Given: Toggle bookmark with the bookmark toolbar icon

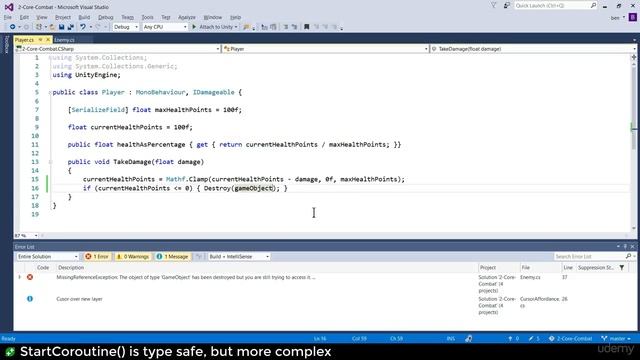Looking at the screenshot, I should click(x=307, y=27).
